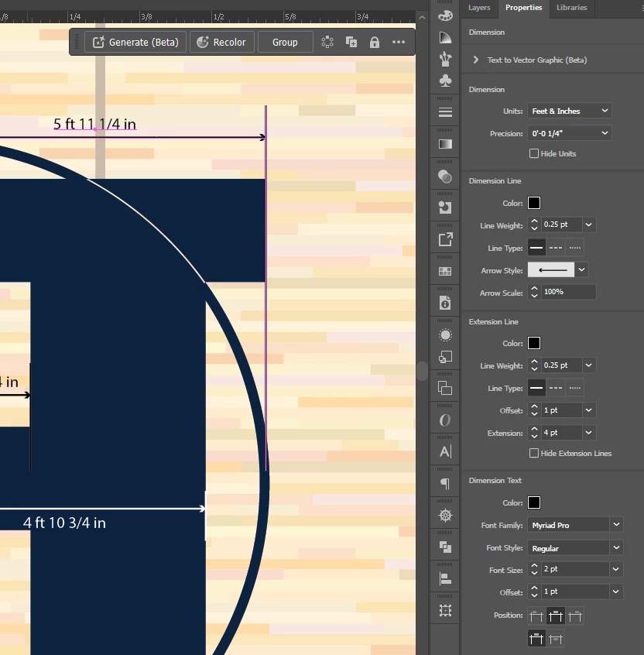Click the Arrow Scale 100% field

click(568, 292)
